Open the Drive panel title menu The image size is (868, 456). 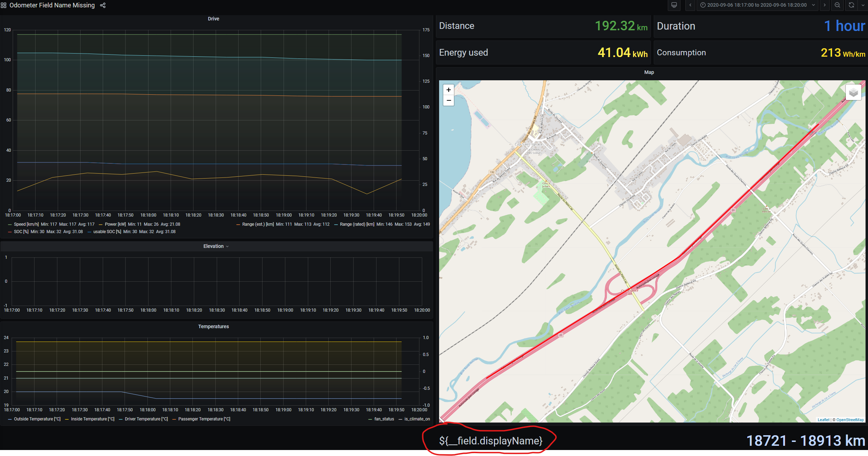tap(214, 19)
